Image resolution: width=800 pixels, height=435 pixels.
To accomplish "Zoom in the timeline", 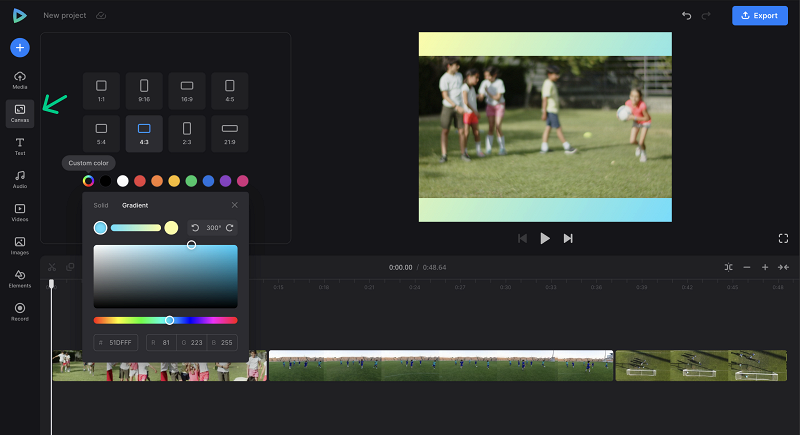I will pos(765,267).
